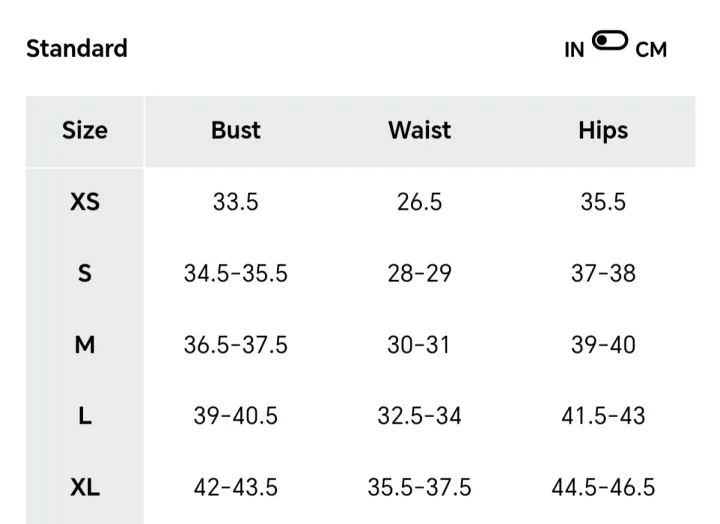Select the L size row label
Viewport: 720px width, 524px height.
tap(85, 416)
